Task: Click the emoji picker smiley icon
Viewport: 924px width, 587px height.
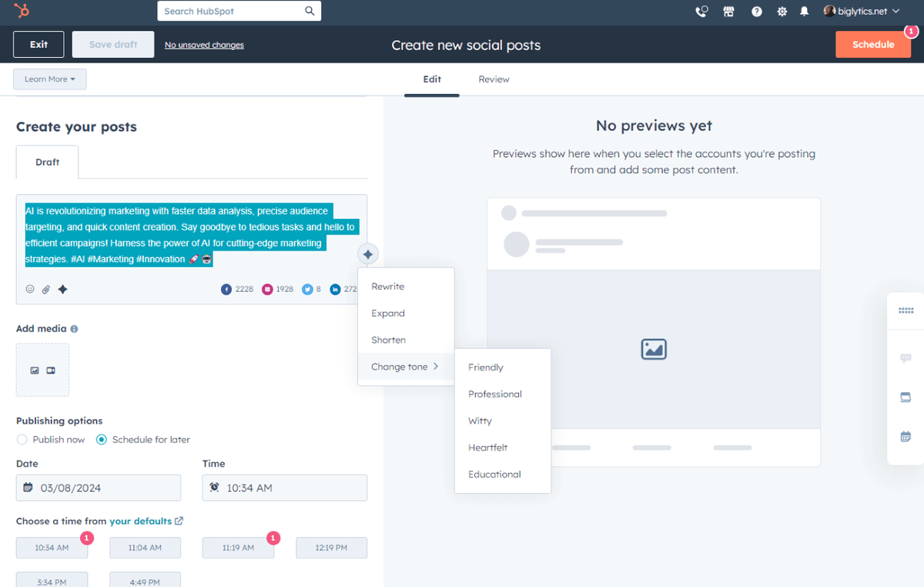Action: 30,289
